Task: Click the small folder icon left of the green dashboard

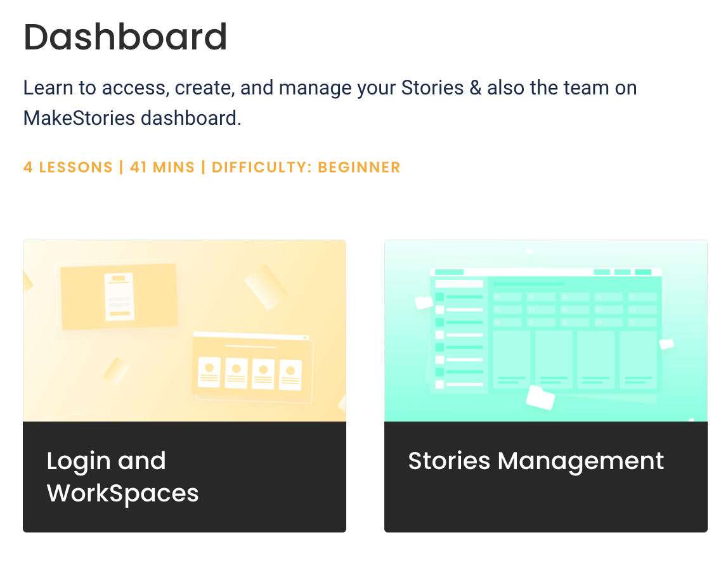Action: click(424, 302)
